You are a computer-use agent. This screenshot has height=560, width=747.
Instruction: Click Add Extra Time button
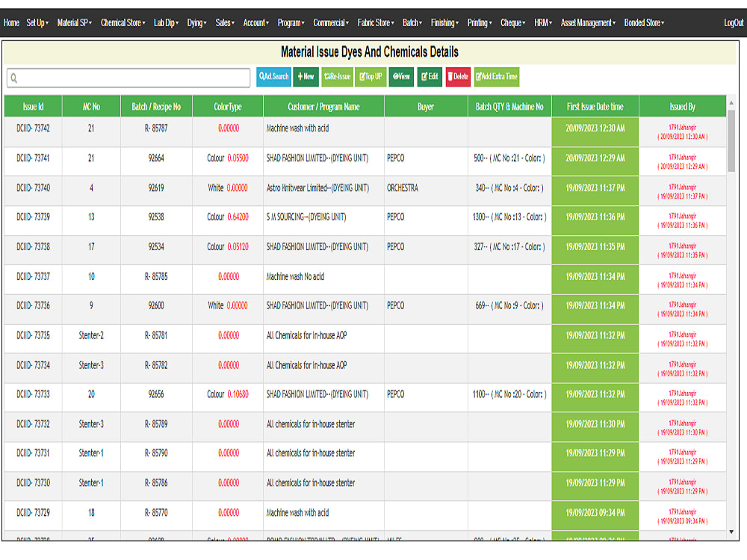pos(497,77)
